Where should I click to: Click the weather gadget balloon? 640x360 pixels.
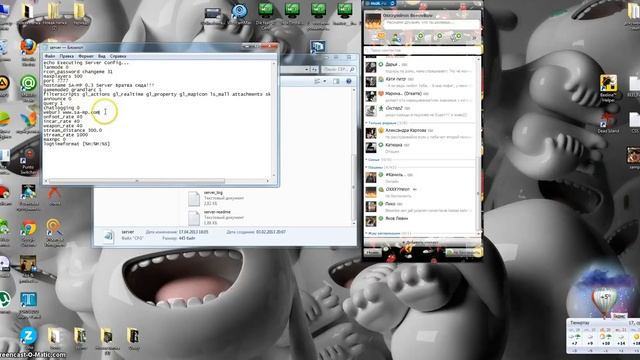tap(604, 301)
